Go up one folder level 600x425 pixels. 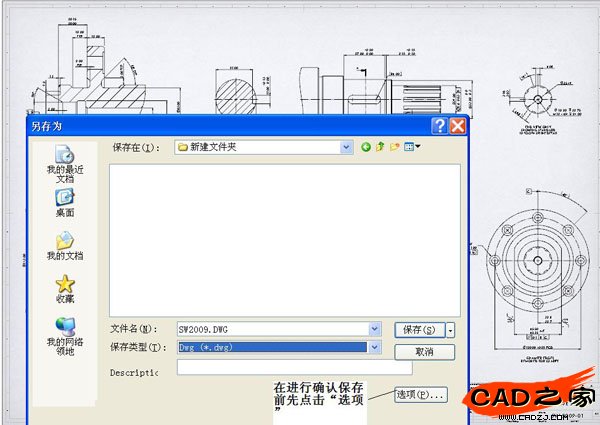tap(380, 147)
